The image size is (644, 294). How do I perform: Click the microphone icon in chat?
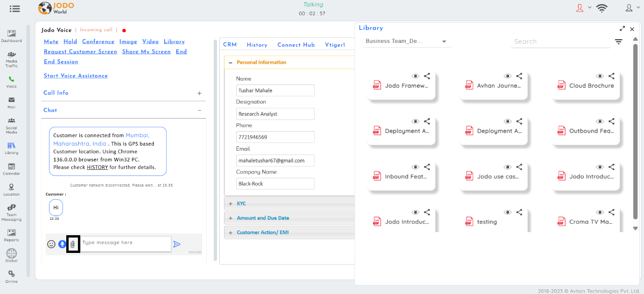pyautogui.click(x=62, y=244)
